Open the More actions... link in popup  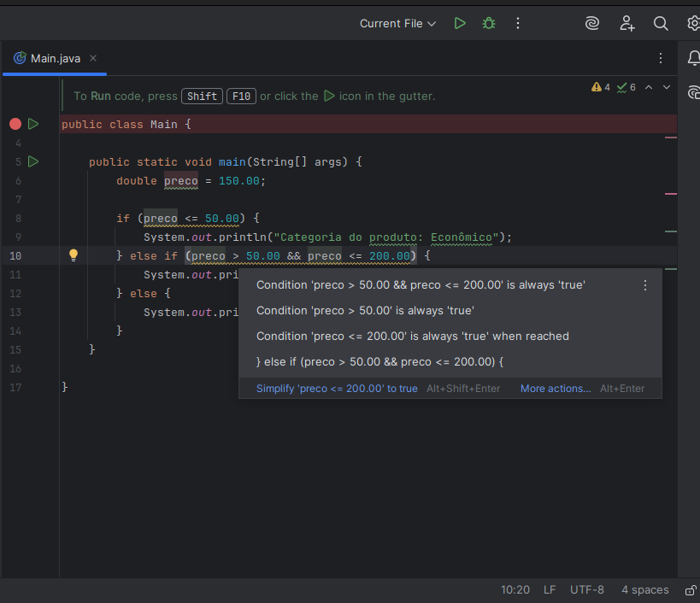(x=556, y=389)
